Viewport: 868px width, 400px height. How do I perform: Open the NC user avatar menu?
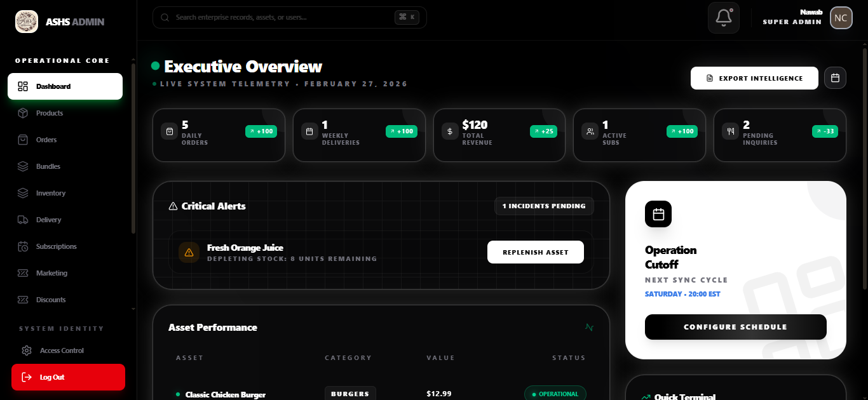click(841, 18)
